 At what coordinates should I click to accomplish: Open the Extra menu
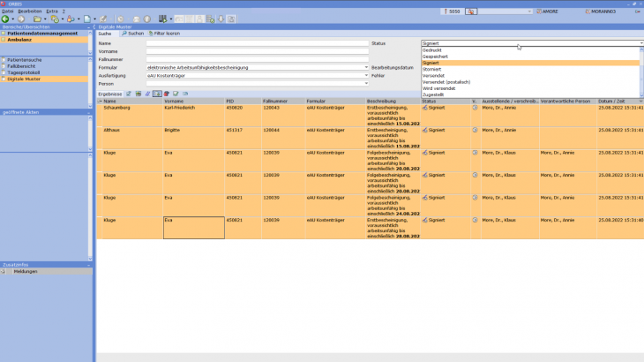click(52, 11)
